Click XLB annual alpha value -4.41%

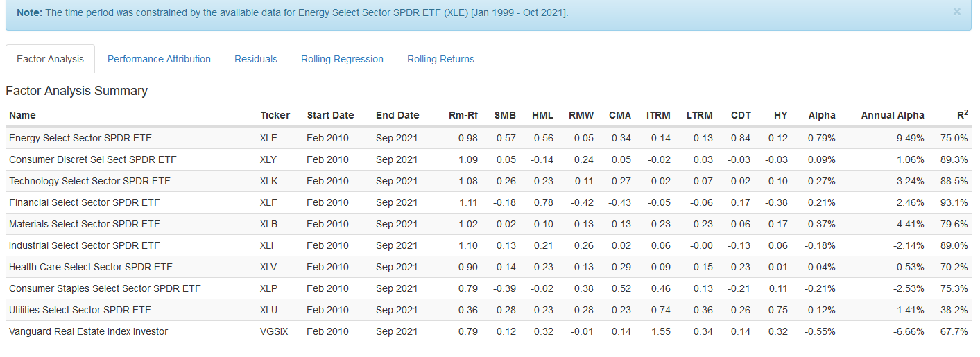point(909,224)
